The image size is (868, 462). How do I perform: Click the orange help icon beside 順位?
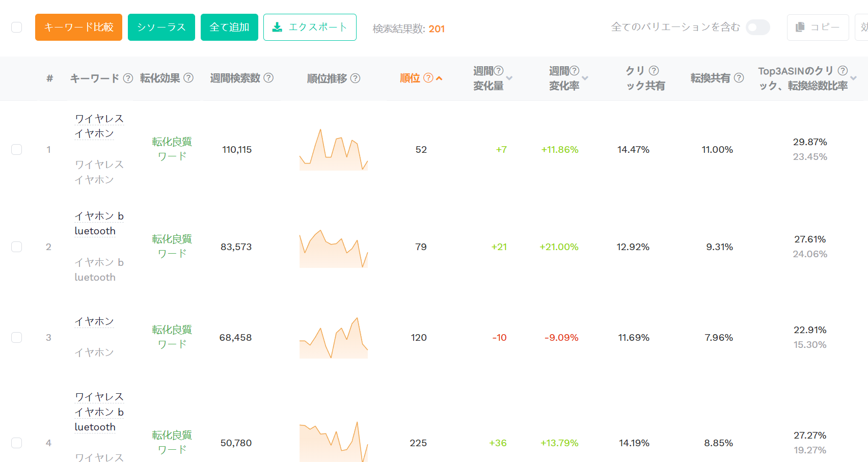tap(428, 78)
